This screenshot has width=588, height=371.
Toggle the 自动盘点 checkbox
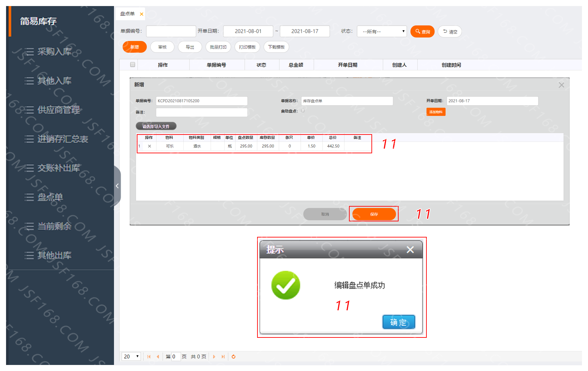303,111
